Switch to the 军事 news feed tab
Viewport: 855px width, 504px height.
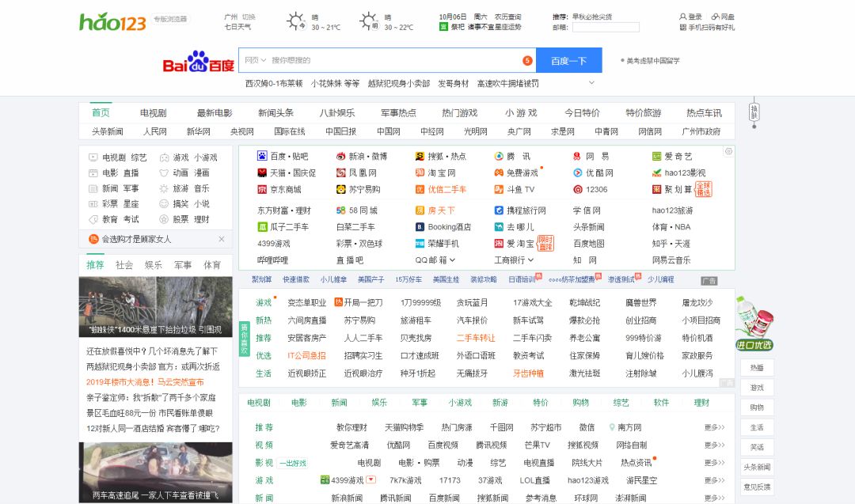tap(183, 265)
